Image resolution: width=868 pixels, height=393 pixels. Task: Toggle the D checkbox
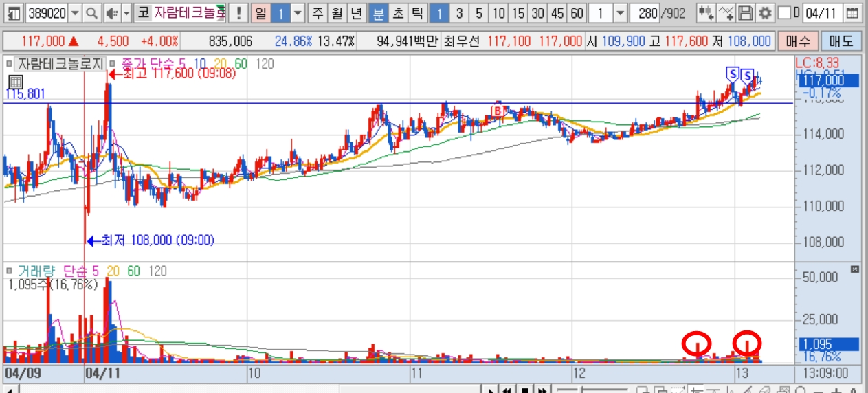[x=784, y=12]
